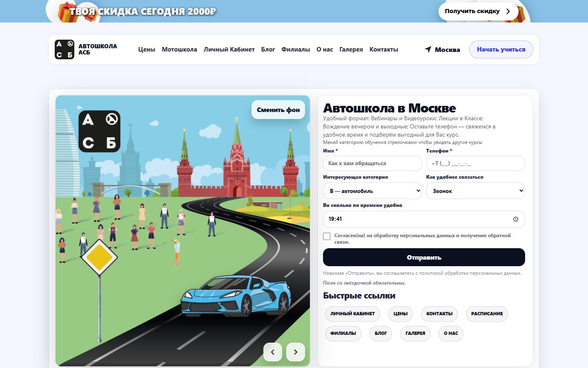Screen dimensions: 588x368
Task: Open ЛИЧНЫЙ КАБИНЕТ quick link
Action: pyautogui.click(x=352, y=314)
